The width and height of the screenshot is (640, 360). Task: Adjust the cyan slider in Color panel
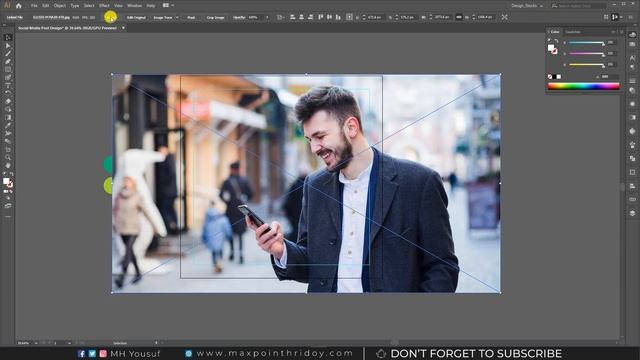point(587,43)
